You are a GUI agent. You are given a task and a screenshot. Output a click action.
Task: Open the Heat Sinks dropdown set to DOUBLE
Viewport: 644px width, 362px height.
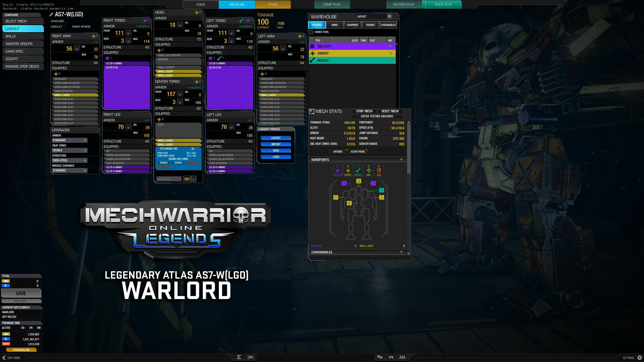coord(70,150)
